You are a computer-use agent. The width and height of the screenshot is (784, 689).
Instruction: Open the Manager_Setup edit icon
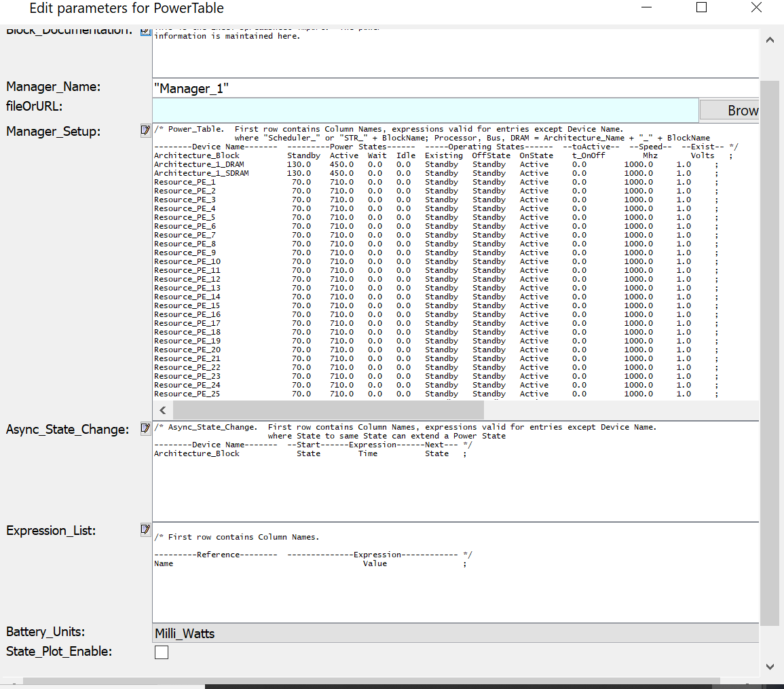tap(145, 130)
